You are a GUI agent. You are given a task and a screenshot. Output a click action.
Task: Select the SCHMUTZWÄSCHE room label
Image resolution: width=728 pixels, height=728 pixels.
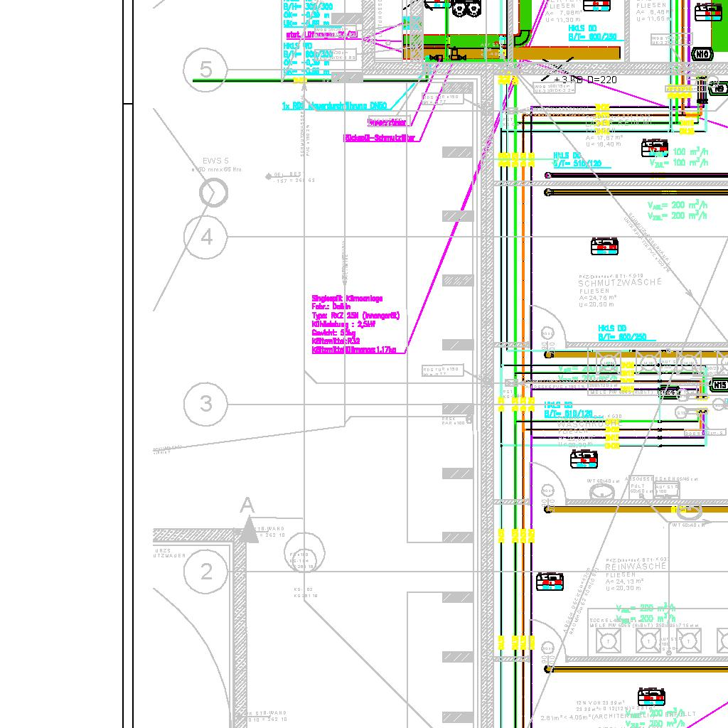point(619,283)
